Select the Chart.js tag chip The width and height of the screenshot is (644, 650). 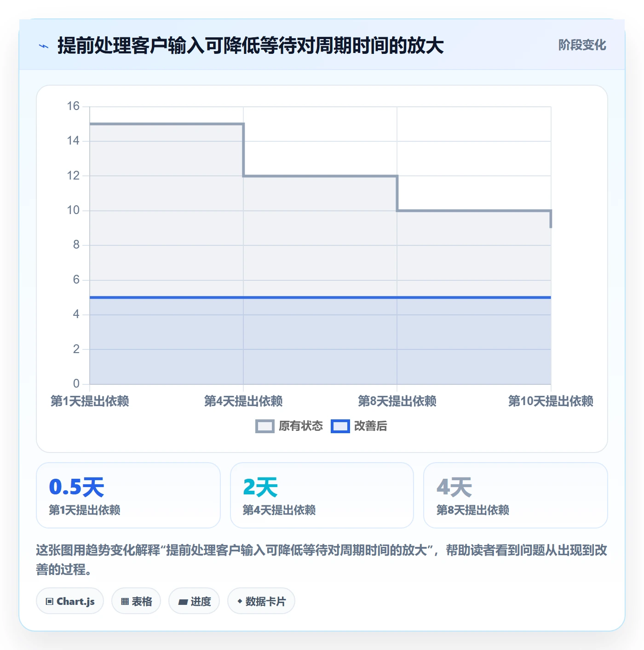click(70, 601)
